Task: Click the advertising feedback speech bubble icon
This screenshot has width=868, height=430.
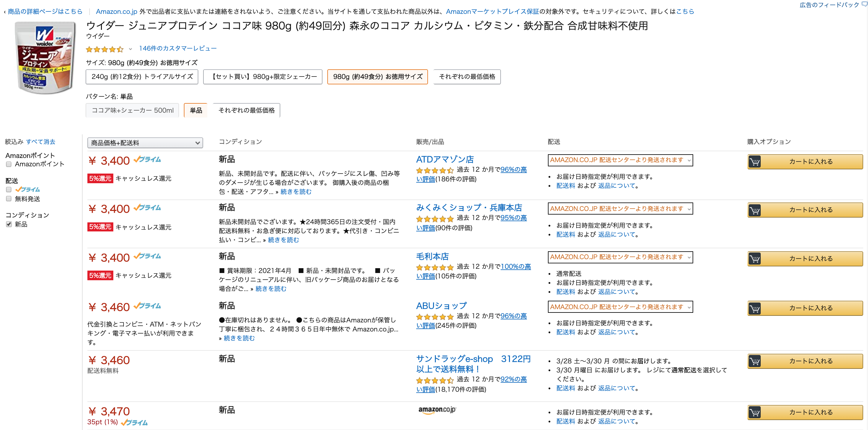Action: point(864,4)
